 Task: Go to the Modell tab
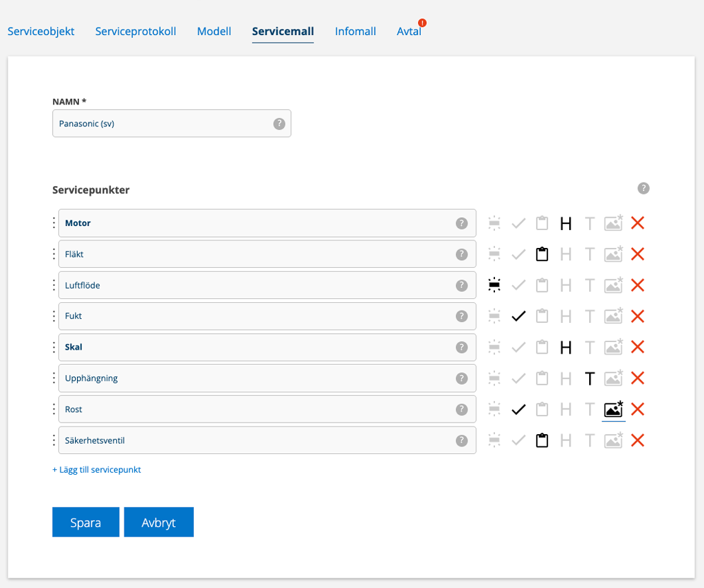[214, 32]
